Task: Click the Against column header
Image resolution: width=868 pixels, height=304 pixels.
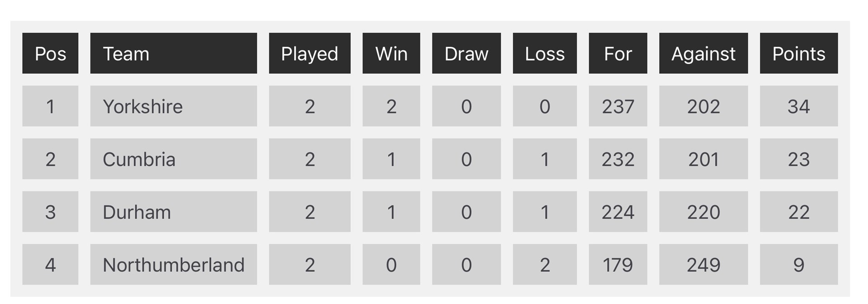Action: pos(703,53)
